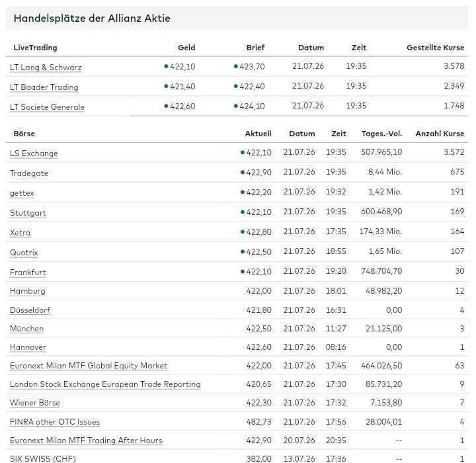Open London Stock Exchange European Trade Reporting
This screenshot has height=463, width=476.
point(105,384)
